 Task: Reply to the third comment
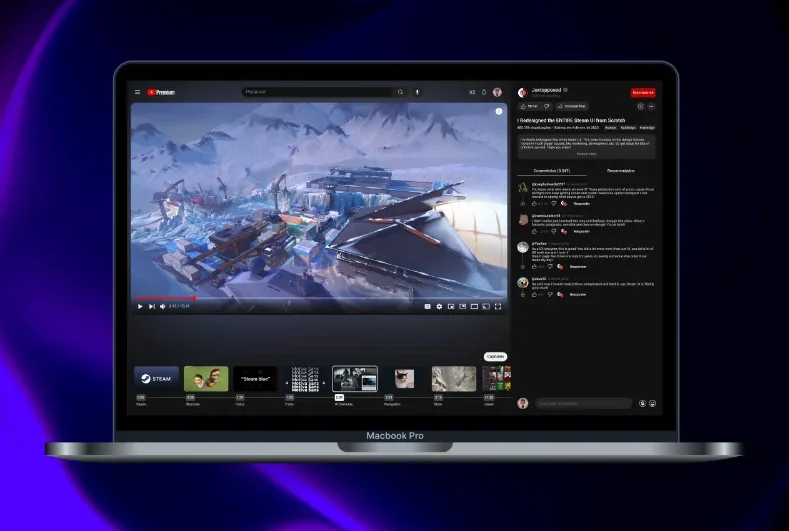point(578,267)
